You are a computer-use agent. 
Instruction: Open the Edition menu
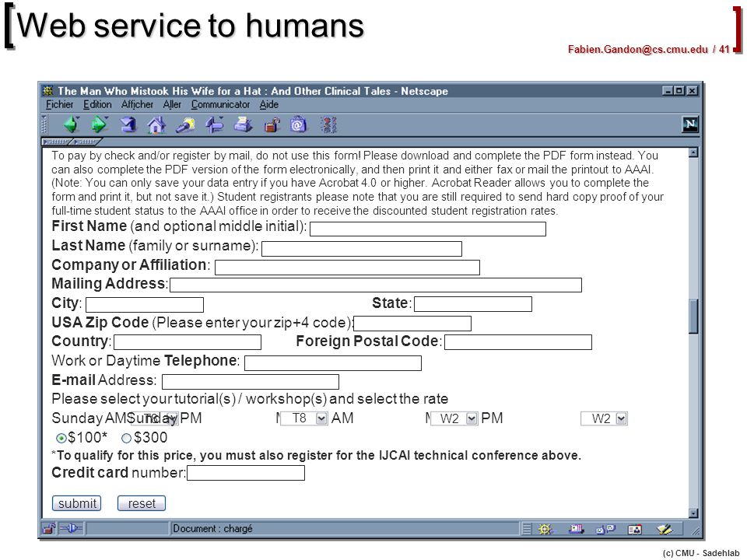pyautogui.click(x=97, y=104)
